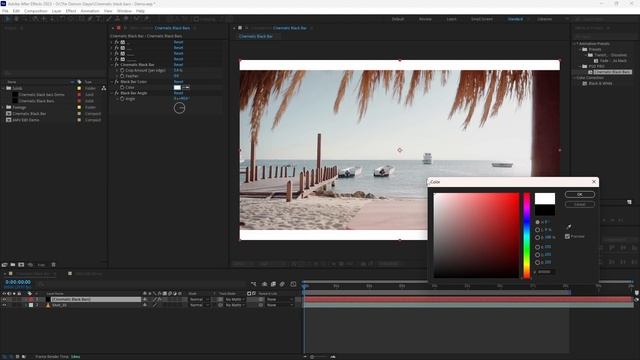Viewport: 640px width, 360px height.
Task: Click the Crop Amount stopwatch icon
Action: (122, 70)
